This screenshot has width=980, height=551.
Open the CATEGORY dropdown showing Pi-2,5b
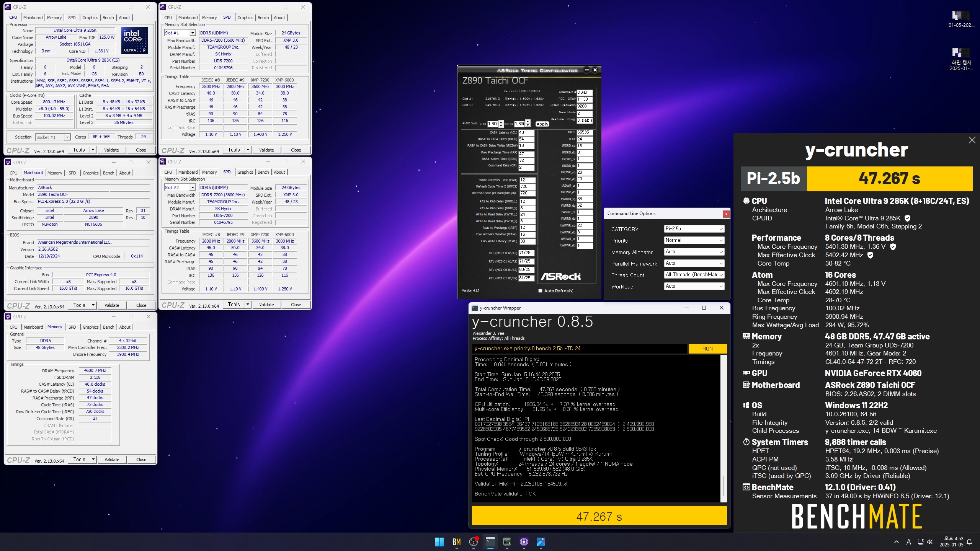[694, 229]
